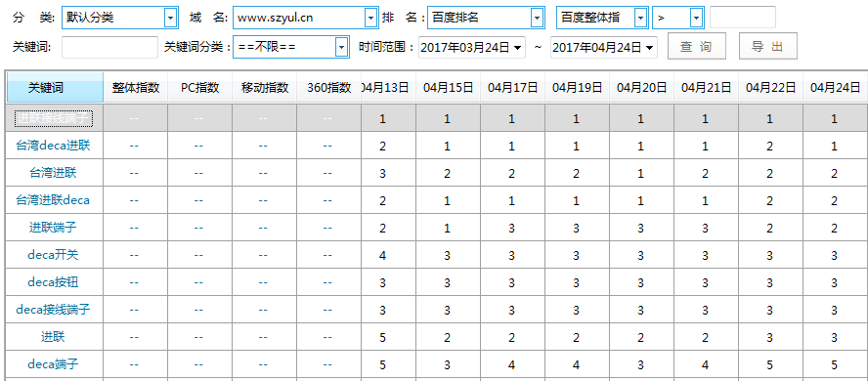The width and height of the screenshot is (868, 381).
Task: Open the 分类 dropdown showing 默认分类
Action: coord(120,18)
